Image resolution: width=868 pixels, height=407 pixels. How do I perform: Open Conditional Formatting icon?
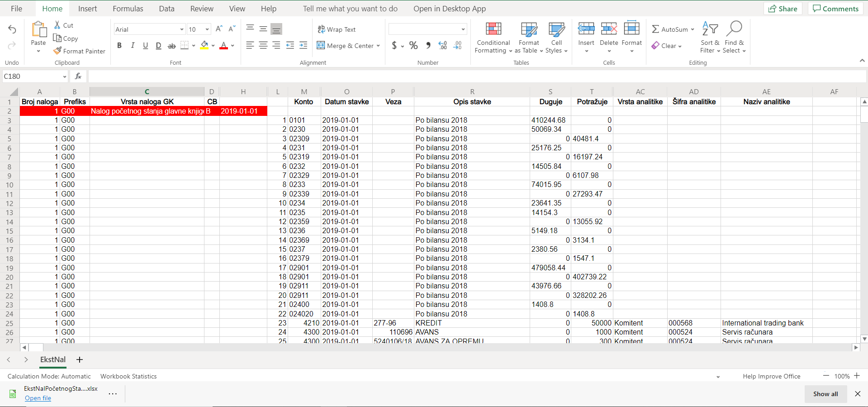tap(493, 29)
